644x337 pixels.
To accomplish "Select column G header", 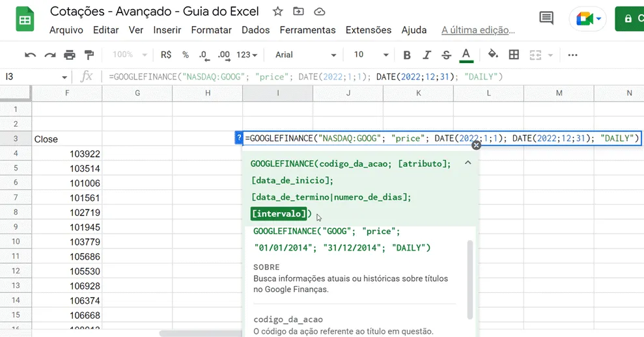I will (137, 93).
